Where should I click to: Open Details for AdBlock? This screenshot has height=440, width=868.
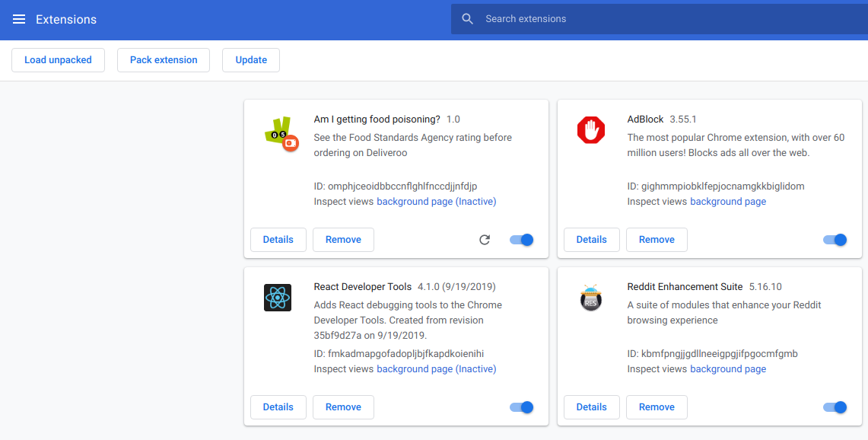click(591, 239)
